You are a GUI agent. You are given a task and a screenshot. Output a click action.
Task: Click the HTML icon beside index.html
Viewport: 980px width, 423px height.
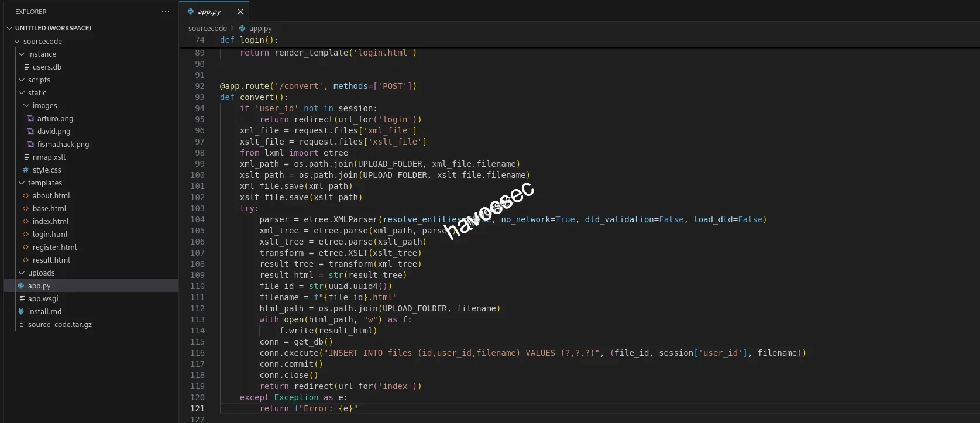pos(26,222)
